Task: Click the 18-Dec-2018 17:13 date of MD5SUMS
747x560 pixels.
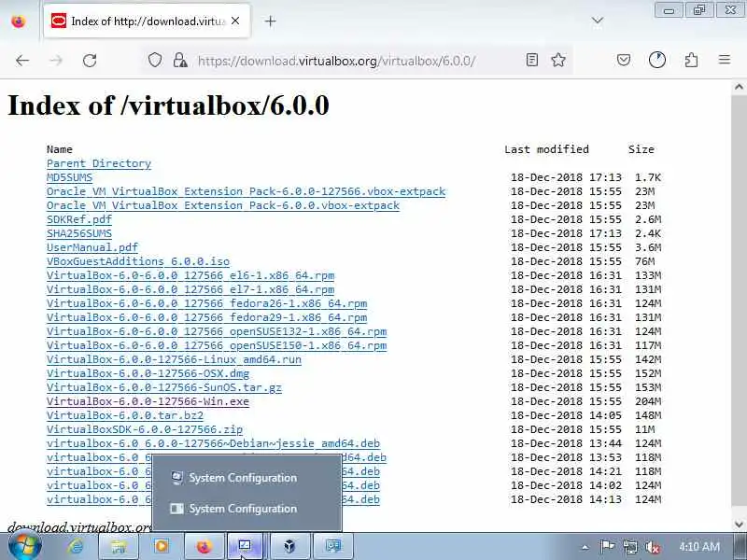Action: 567,177
